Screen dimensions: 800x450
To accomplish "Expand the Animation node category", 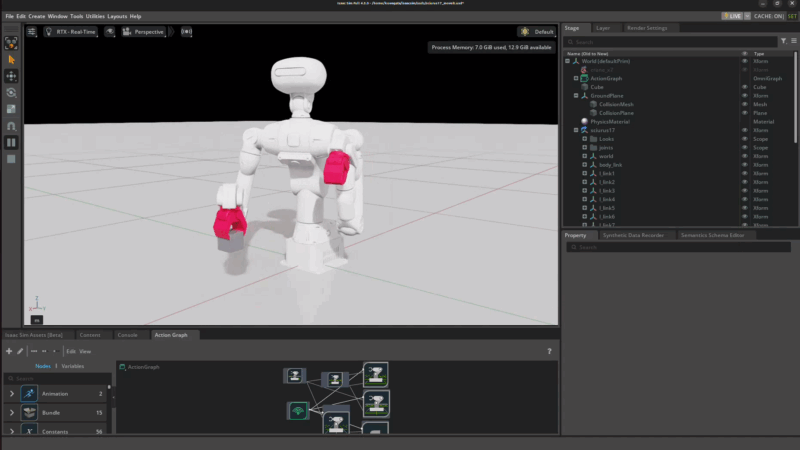I will tap(12, 394).
